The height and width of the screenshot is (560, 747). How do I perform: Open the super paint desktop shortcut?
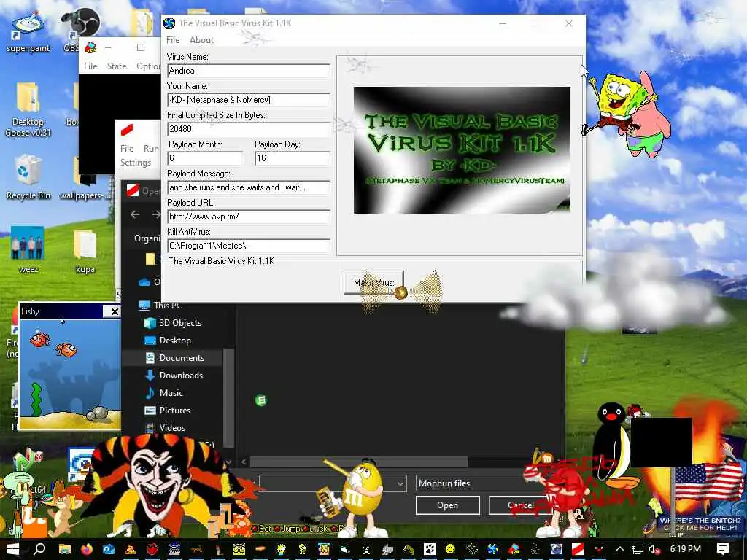pos(28,31)
